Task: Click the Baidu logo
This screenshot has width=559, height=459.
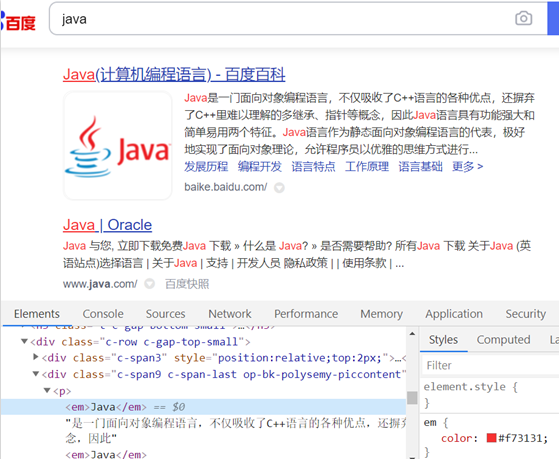Action: point(18,21)
